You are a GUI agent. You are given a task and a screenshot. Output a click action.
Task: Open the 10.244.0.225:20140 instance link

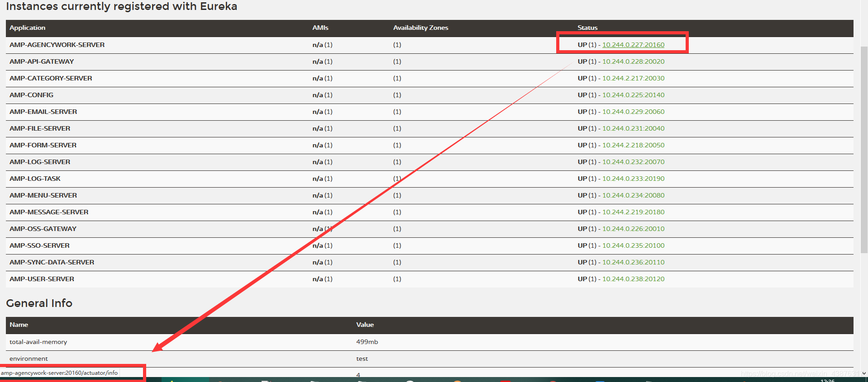pyautogui.click(x=633, y=95)
